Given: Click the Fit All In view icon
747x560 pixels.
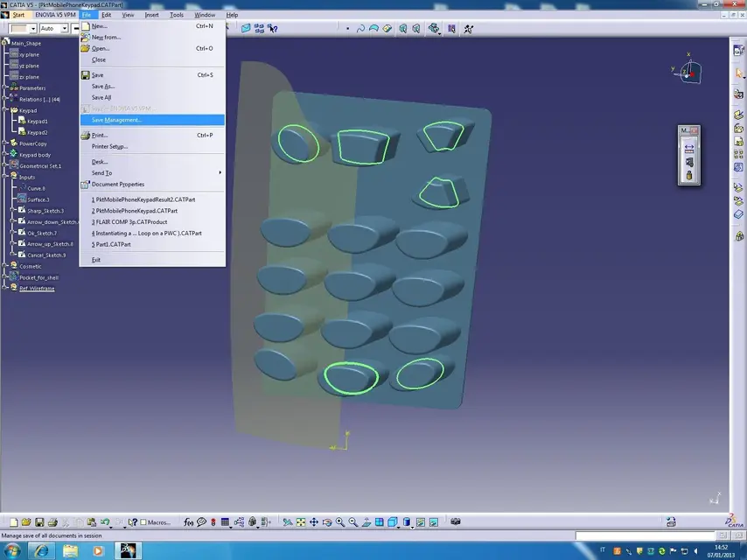Looking at the screenshot, I should 301,522.
